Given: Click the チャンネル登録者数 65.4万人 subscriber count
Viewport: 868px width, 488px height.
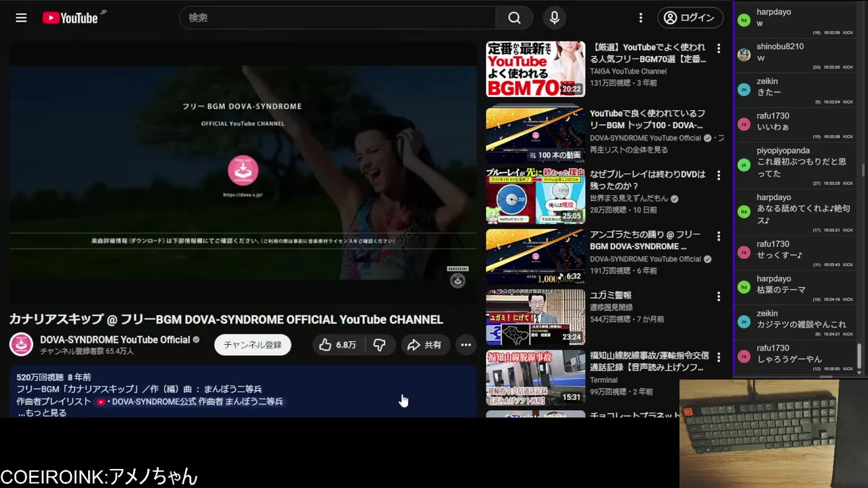Looking at the screenshot, I should coord(87,352).
